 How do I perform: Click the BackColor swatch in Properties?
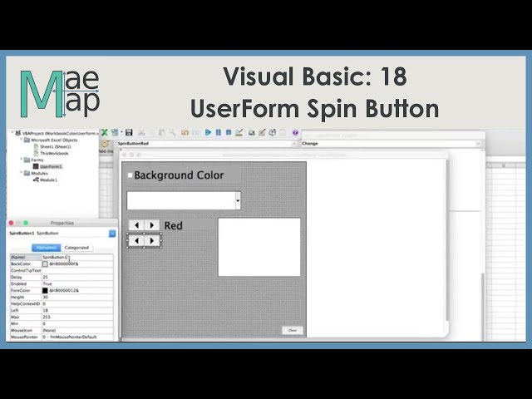45,264
